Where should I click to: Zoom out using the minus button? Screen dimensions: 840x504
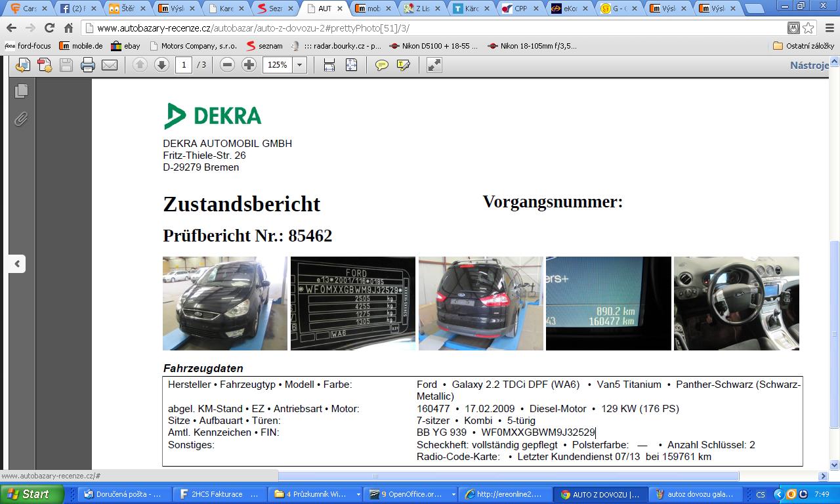(227, 65)
